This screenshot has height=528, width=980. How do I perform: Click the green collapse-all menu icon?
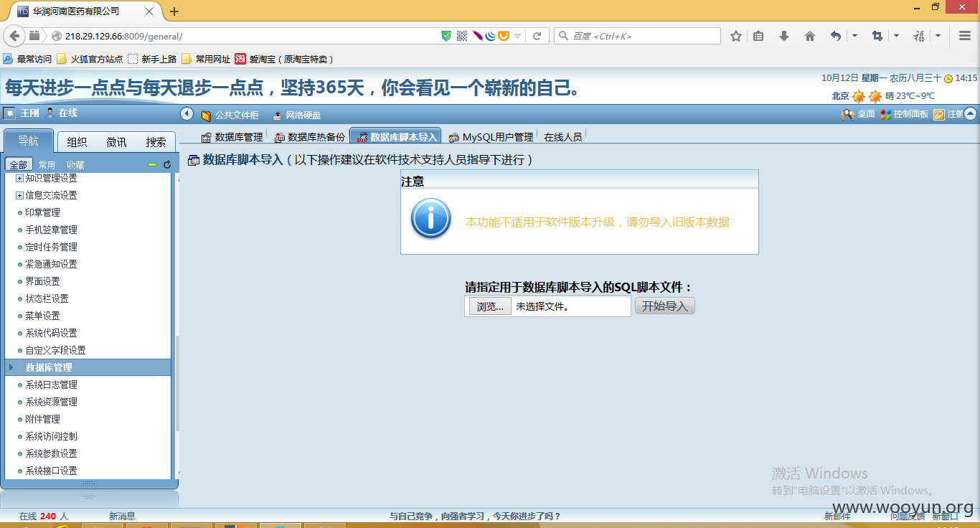[152, 165]
